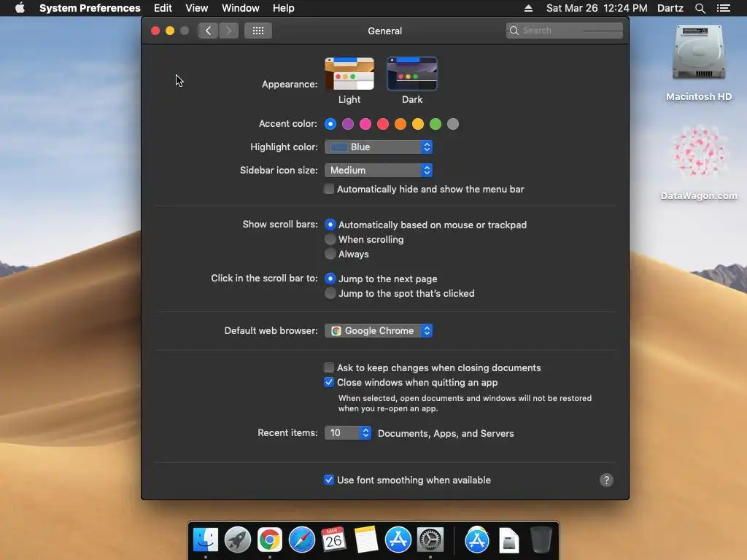Select show scroll bars Always
The image size is (747, 560).
pos(330,254)
